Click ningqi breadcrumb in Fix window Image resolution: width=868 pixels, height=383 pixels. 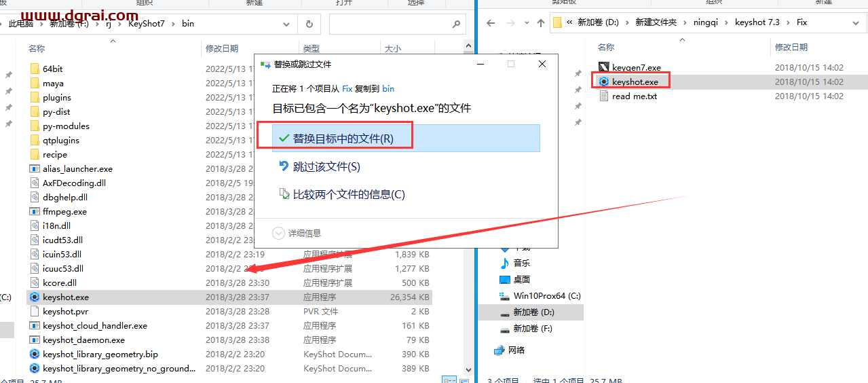706,22
